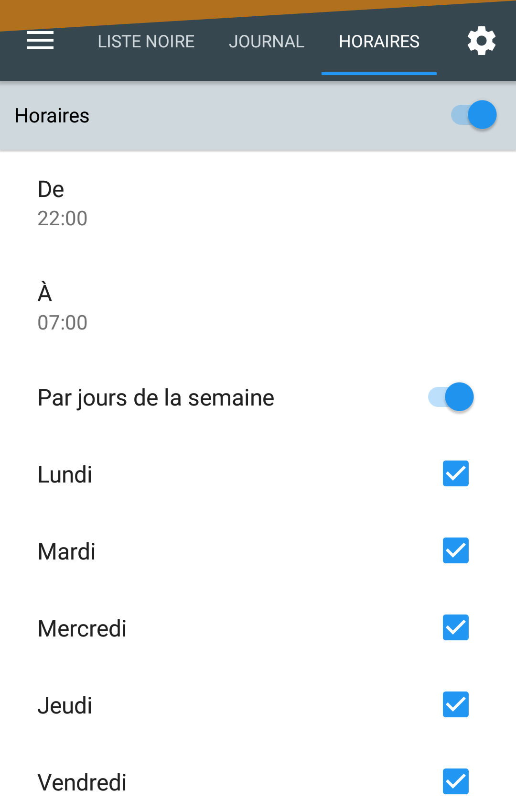516x812 pixels.
Task: Tap the Mercredi day label
Action: [x=82, y=629]
